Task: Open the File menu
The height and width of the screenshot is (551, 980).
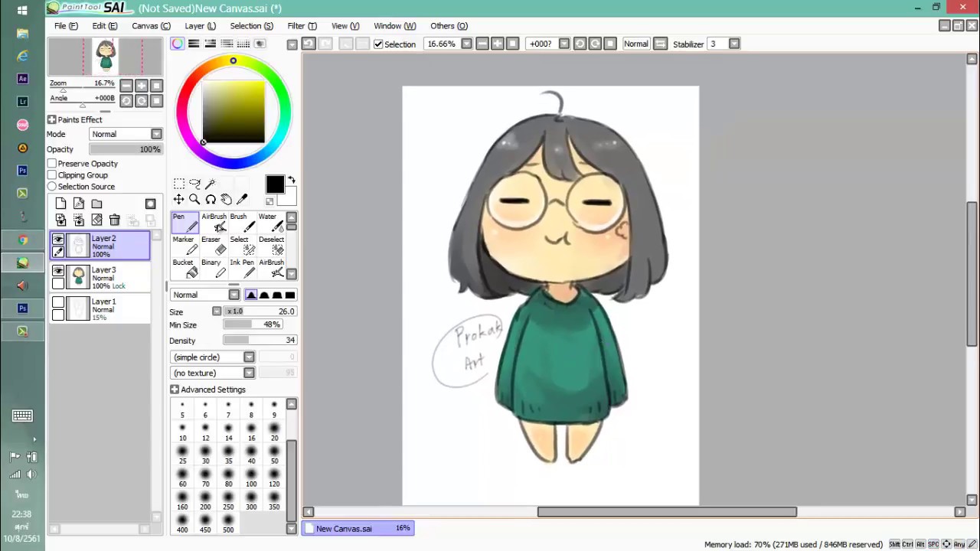Action: 66,26
